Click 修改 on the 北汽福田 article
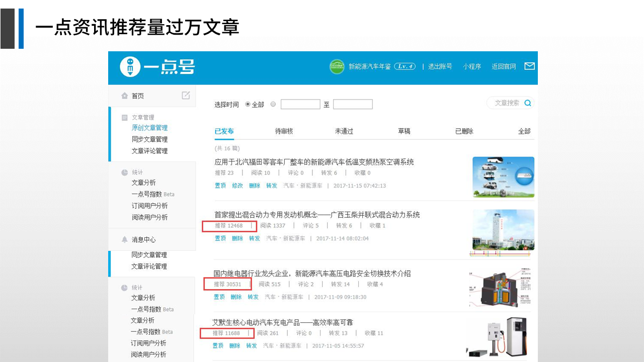This screenshot has height=362, width=644. click(237, 186)
